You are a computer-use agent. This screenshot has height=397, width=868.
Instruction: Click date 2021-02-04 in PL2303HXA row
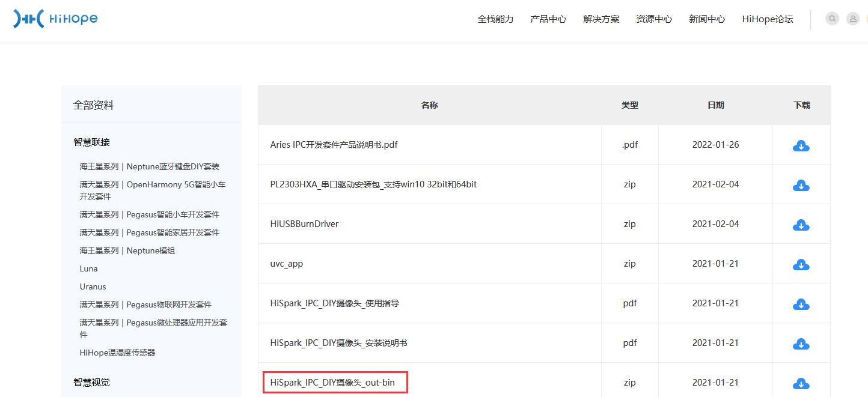(715, 184)
